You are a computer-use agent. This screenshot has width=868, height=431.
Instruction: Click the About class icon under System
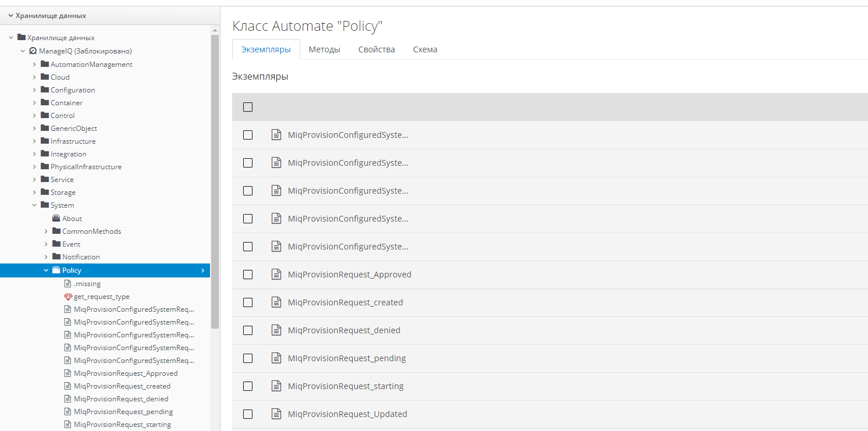(56, 219)
